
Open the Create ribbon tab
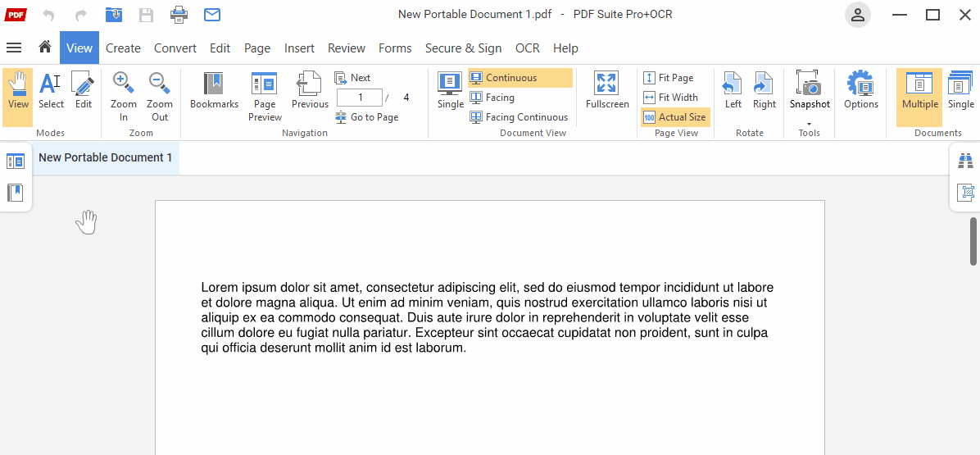(123, 48)
